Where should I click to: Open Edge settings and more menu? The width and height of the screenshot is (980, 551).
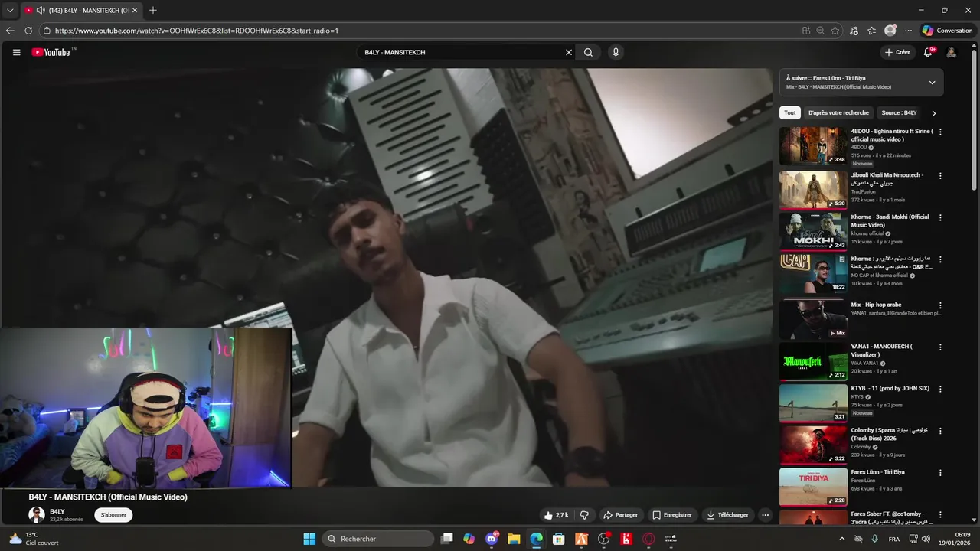[908, 31]
